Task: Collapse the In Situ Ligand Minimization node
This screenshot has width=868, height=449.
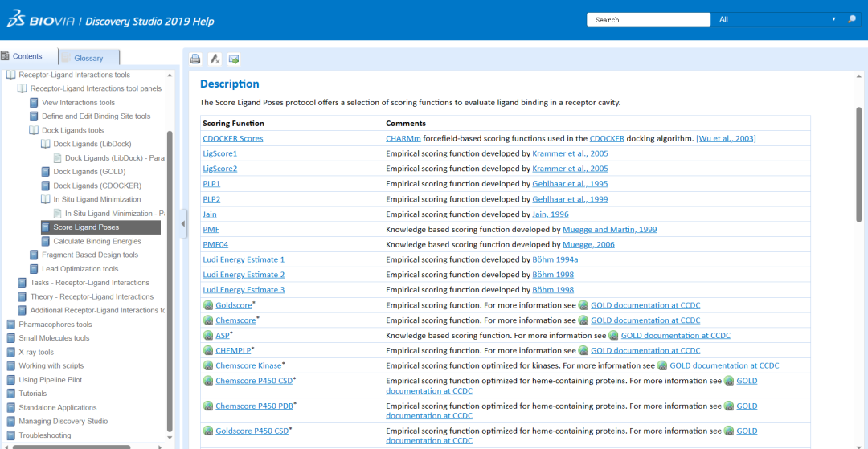Action: pos(45,199)
